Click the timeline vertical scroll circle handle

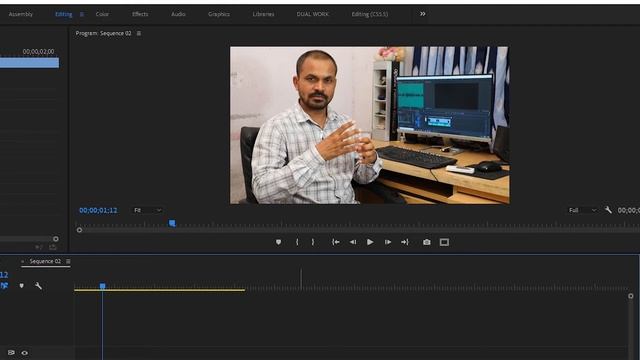click(631, 296)
